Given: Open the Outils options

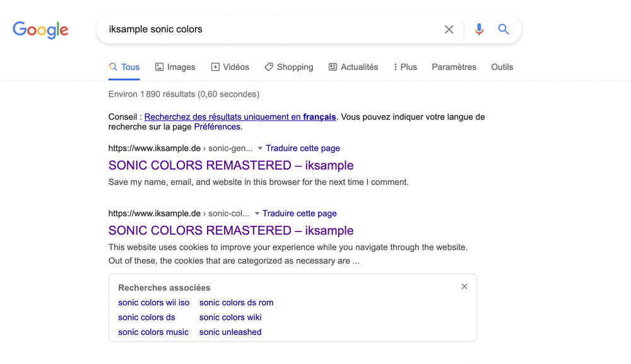Looking at the screenshot, I should point(502,67).
